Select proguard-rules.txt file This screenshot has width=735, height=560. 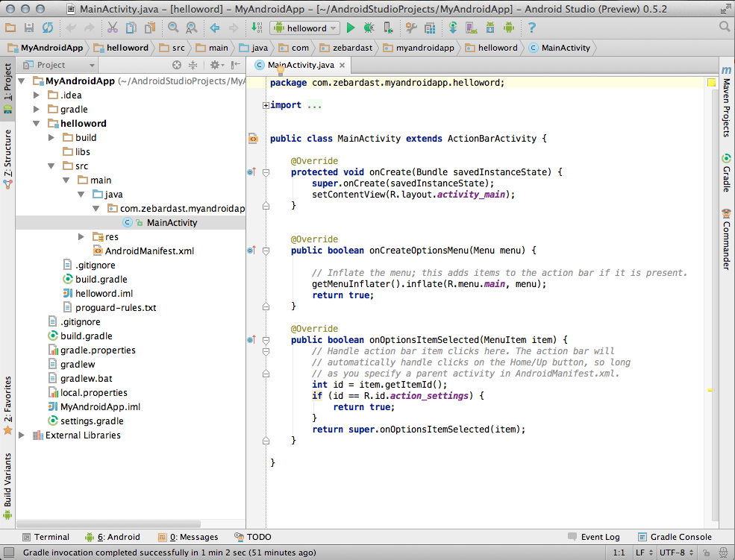tap(110, 308)
